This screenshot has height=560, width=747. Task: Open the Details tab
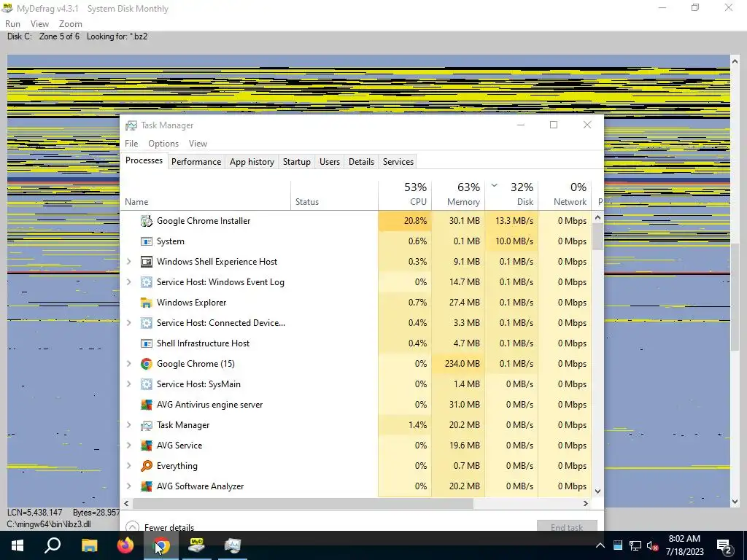pos(362,162)
